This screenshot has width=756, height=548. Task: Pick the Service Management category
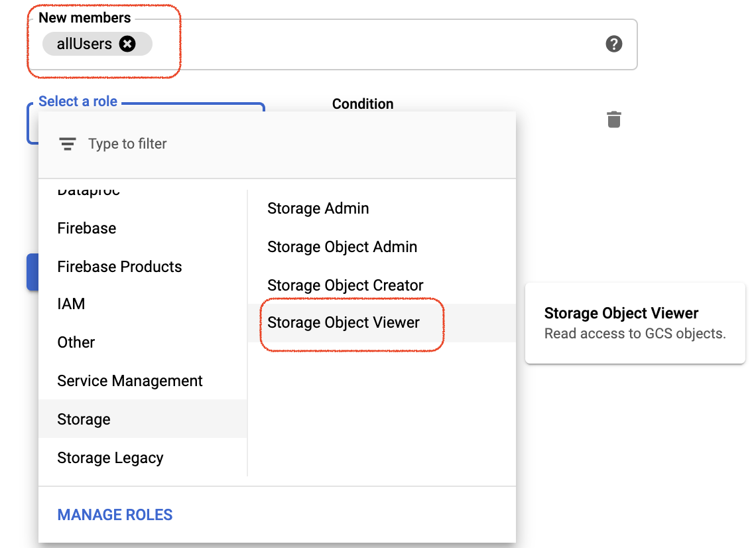tap(130, 381)
